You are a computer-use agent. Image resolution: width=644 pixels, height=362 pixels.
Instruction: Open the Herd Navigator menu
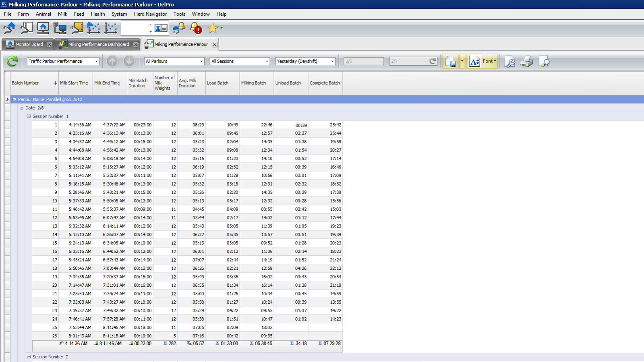pyautogui.click(x=150, y=14)
